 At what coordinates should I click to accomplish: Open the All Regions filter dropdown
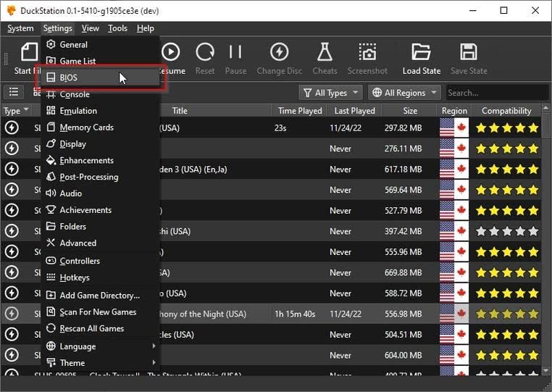click(404, 93)
